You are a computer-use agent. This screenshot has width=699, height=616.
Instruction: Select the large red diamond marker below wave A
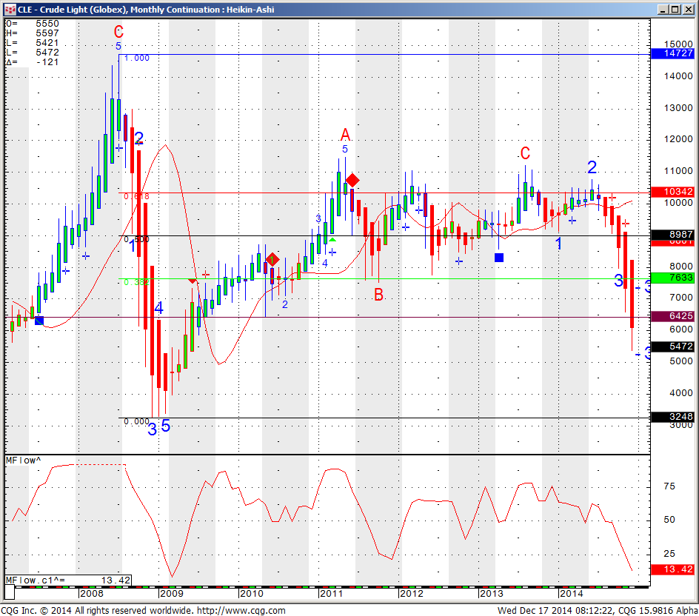tap(353, 180)
